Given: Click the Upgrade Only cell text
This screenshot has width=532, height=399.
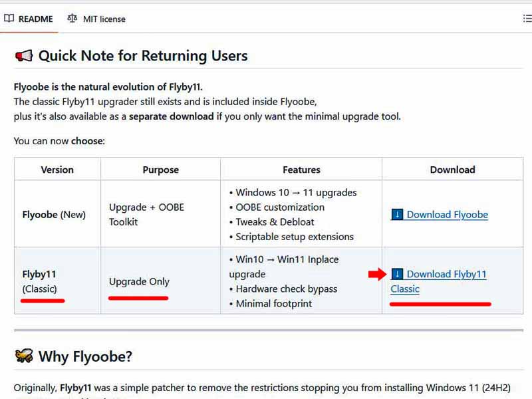Looking at the screenshot, I should click(x=139, y=281).
